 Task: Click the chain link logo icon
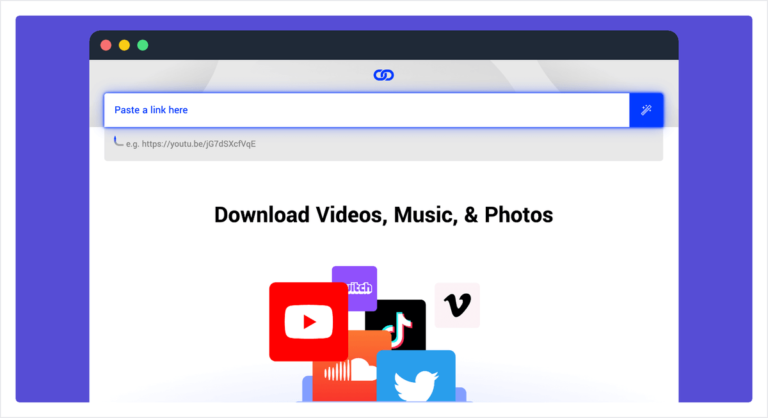tap(384, 75)
